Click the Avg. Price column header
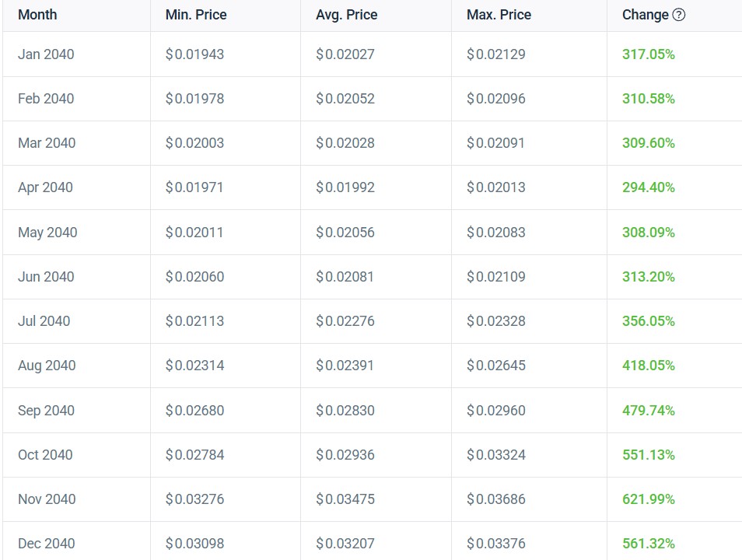The height and width of the screenshot is (560, 742). pos(346,15)
